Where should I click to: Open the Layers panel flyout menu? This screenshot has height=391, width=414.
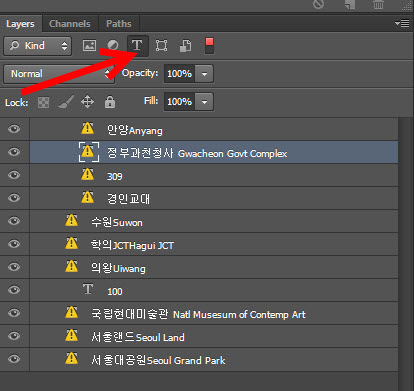coord(402,23)
